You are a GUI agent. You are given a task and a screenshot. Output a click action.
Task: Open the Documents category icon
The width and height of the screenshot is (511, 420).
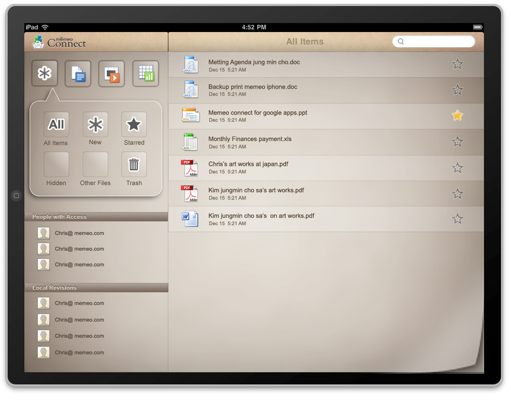pyautogui.click(x=78, y=74)
